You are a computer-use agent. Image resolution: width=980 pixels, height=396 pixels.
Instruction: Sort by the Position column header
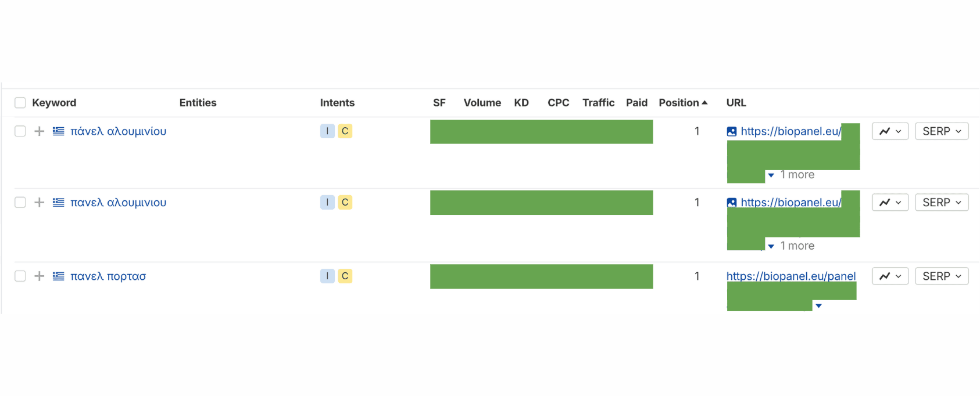point(683,103)
